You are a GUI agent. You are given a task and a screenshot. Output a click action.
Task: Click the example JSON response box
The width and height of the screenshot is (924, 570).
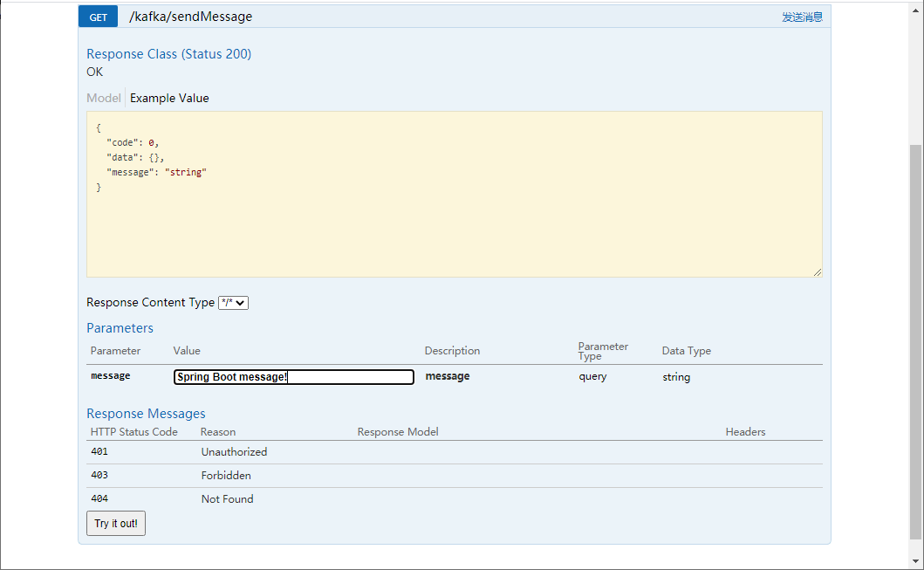(455, 194)
